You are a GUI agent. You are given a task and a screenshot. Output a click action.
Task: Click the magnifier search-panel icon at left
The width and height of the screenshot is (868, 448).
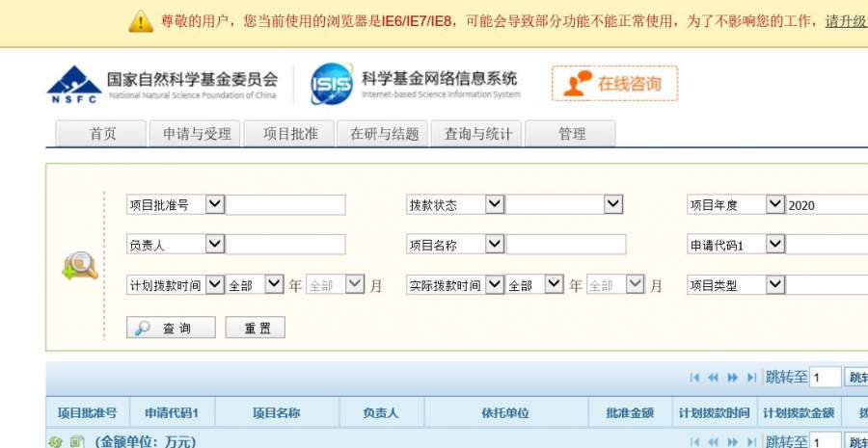coord(80,266)
